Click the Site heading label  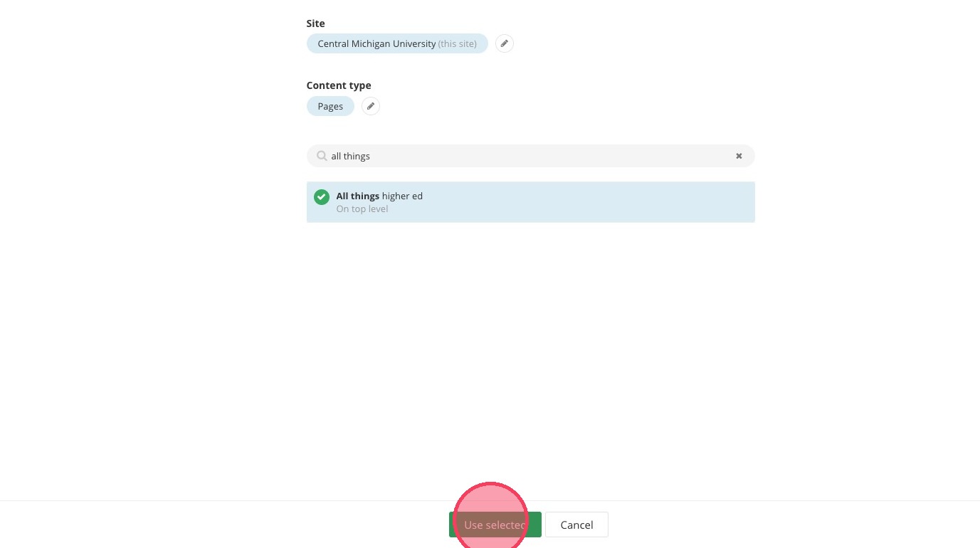click(316, 23)
